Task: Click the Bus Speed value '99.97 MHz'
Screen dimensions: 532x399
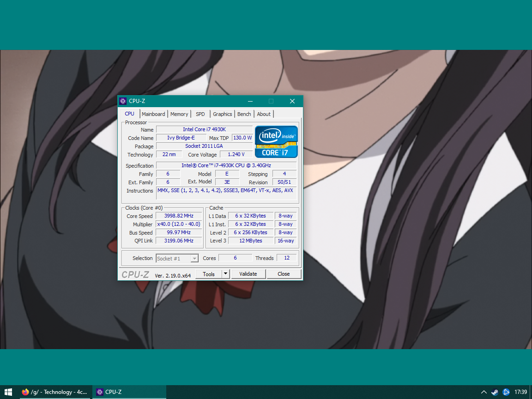Action: pyautogui.click(x=179, y=232)
